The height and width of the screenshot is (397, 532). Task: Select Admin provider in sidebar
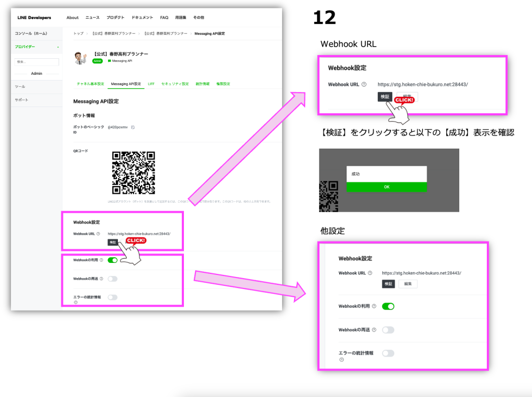pyautogui.click(x=37, y=73)
